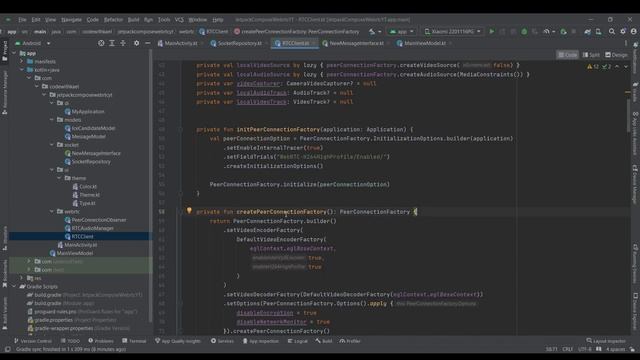
Task: Select PeerConnectionObserver in project tree
Action: pyautogui.click(x=96, y=220)
